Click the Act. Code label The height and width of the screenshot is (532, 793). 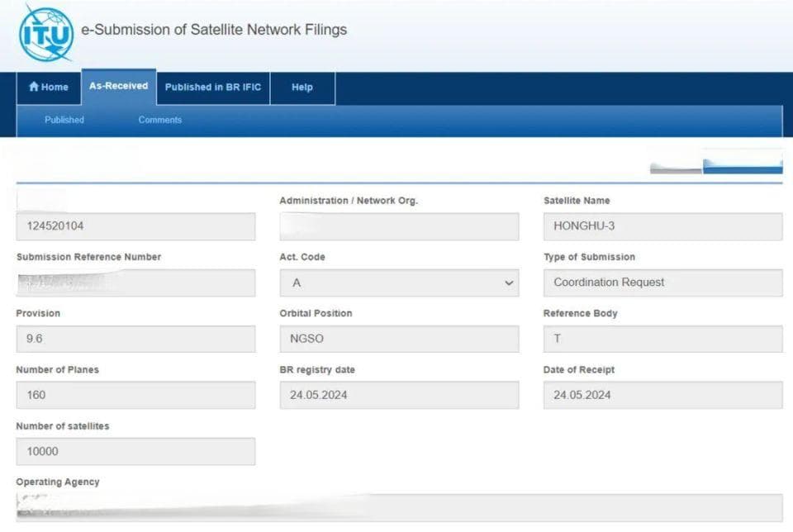pos(302,257)
